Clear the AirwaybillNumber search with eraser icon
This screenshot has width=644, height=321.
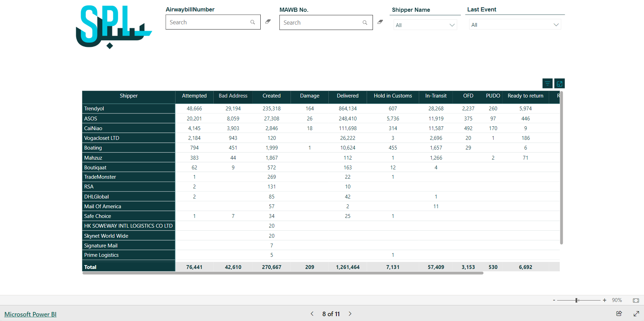click(x=268, y=22)
